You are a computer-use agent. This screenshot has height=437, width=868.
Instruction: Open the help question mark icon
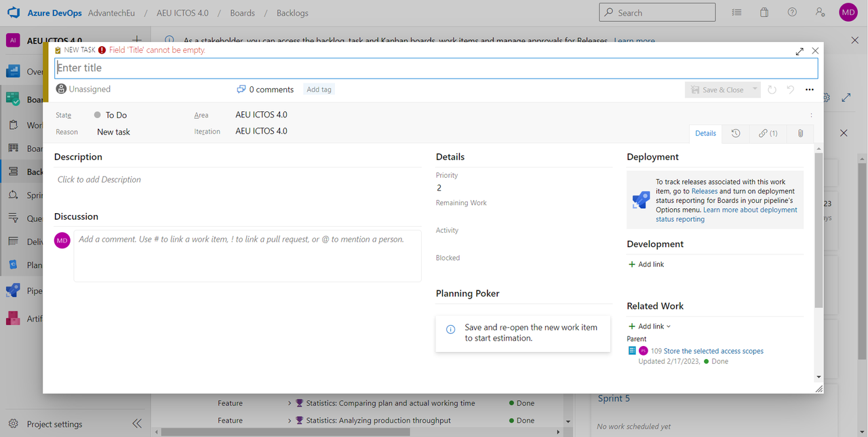click(x=792, y=12)
